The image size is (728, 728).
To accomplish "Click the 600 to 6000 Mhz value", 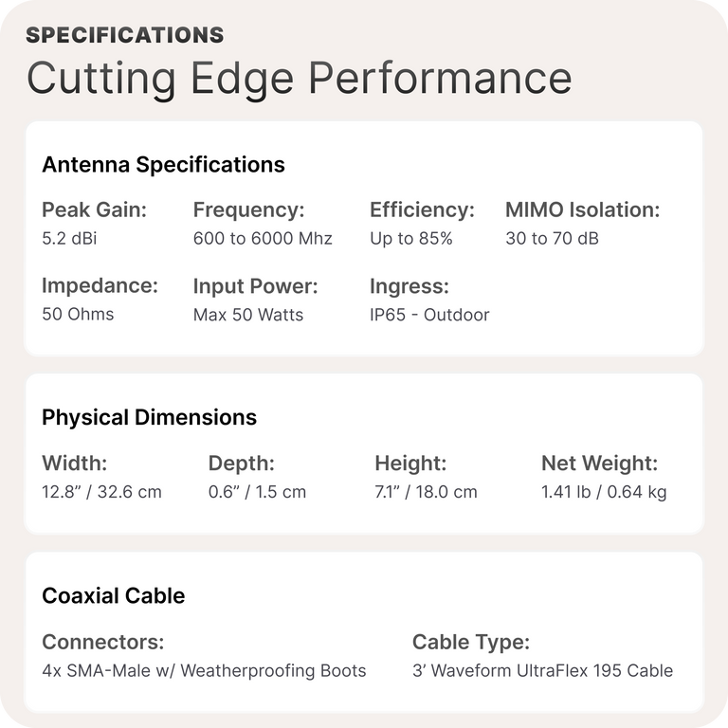I will (x=263, y=238).
